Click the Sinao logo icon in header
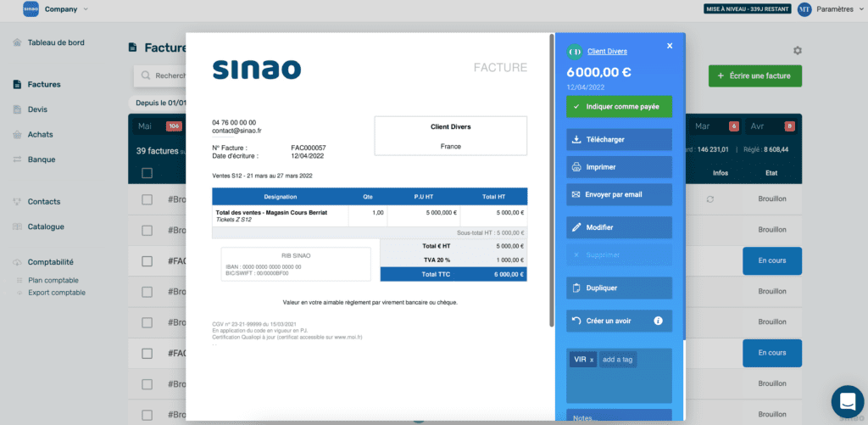Viewport: 868px width, 425px height. pos(31,8)
